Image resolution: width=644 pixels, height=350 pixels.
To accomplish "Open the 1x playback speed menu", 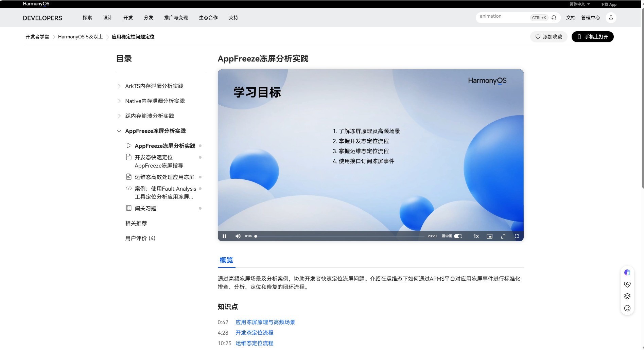I will [x=476, y=236].
